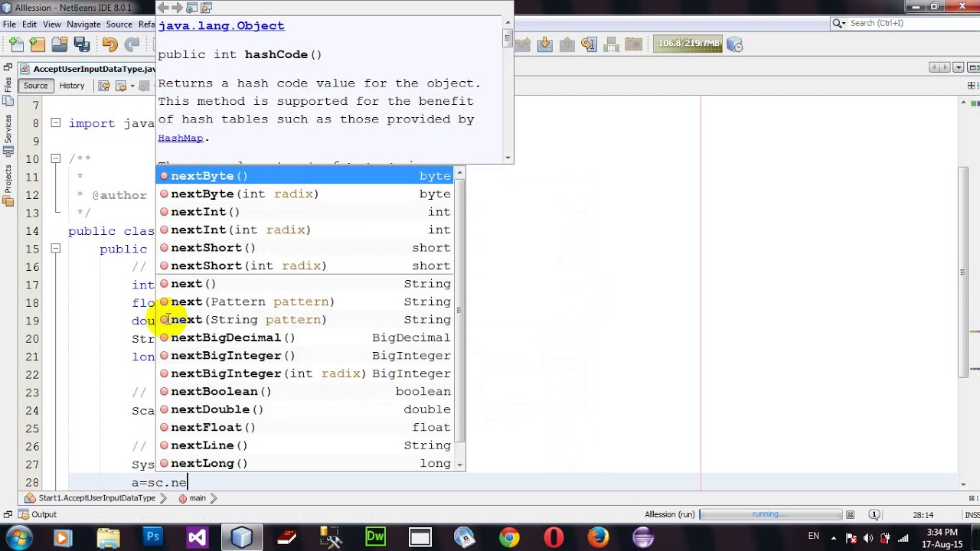Click the completion list scroll-down arrow
Image resolution: width=980 pixels, height=551 pixels.
click(459, 465)
